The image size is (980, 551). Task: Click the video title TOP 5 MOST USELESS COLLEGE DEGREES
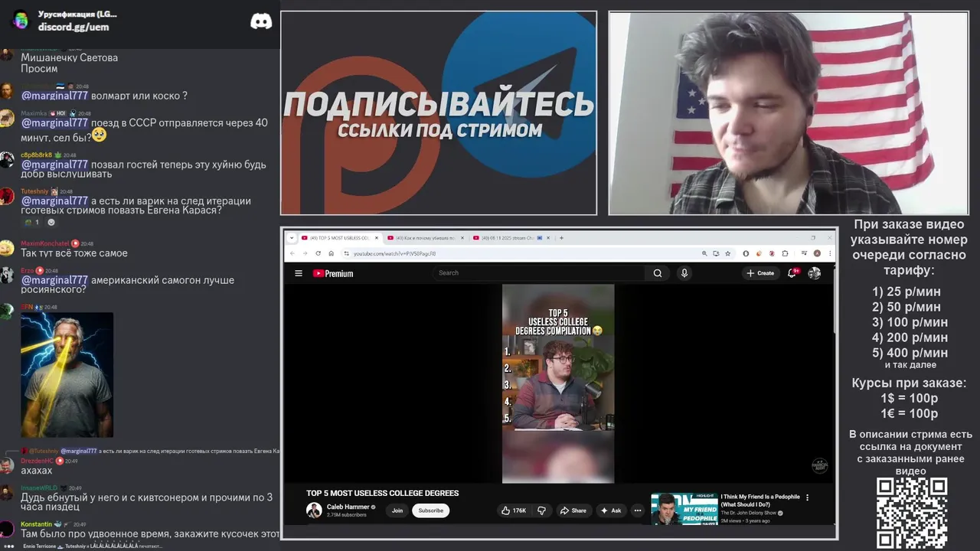click(x=383, y=494)
